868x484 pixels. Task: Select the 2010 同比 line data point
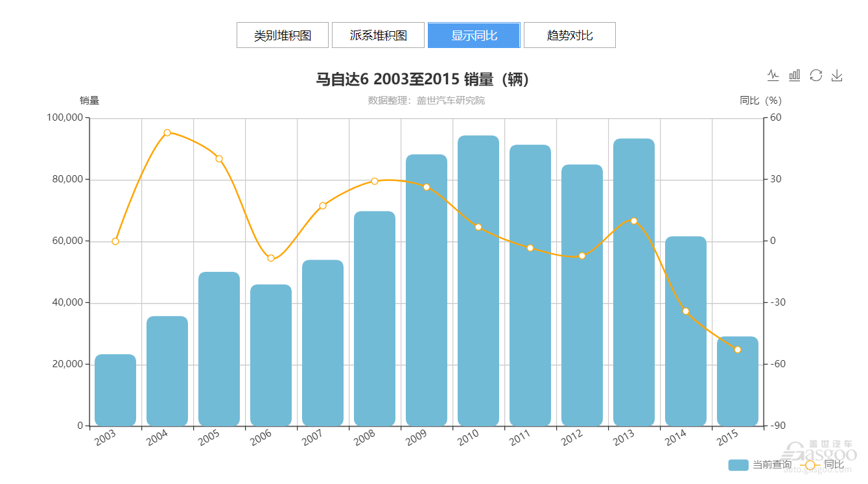478,227
